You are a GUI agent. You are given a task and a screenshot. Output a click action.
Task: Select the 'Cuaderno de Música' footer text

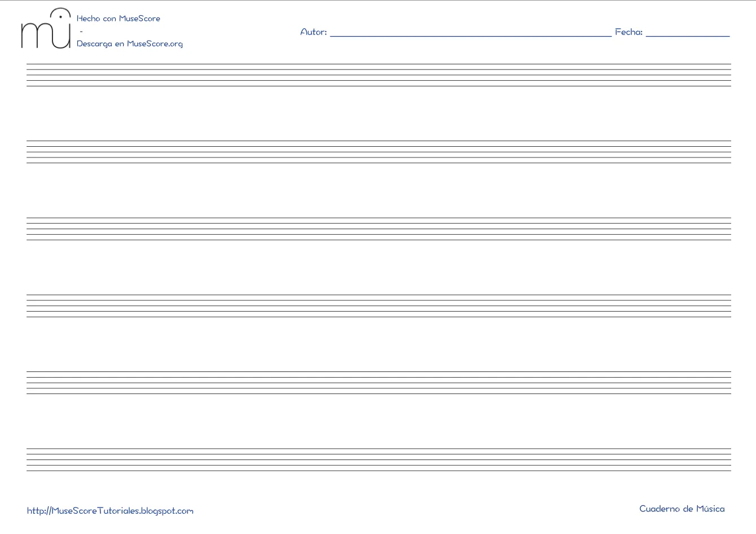[682, 509]
